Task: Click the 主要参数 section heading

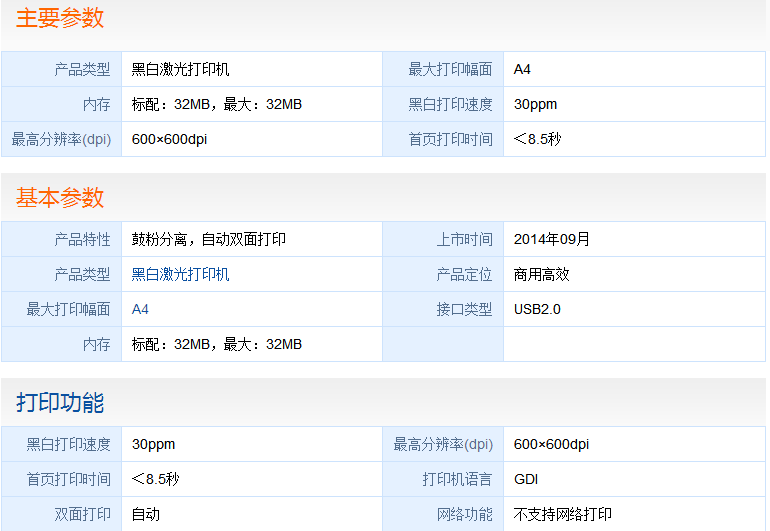Action: pos(60,18)
